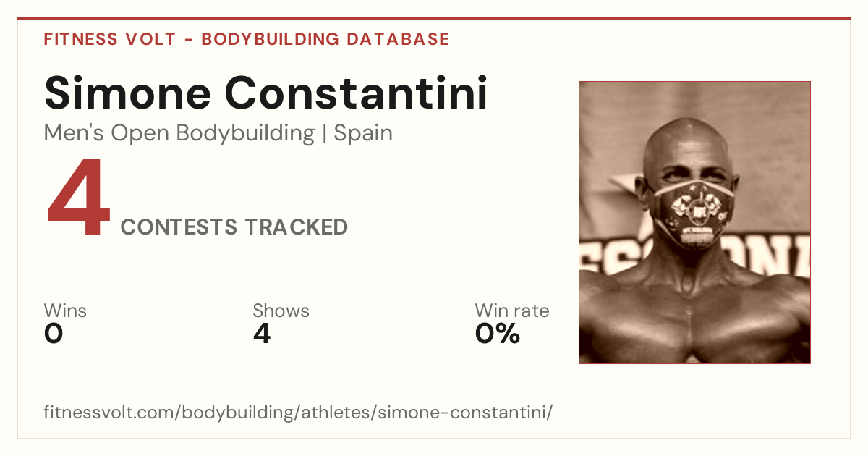
Task: Click the vertical bar separator before Spain
Action: [324, 134]
